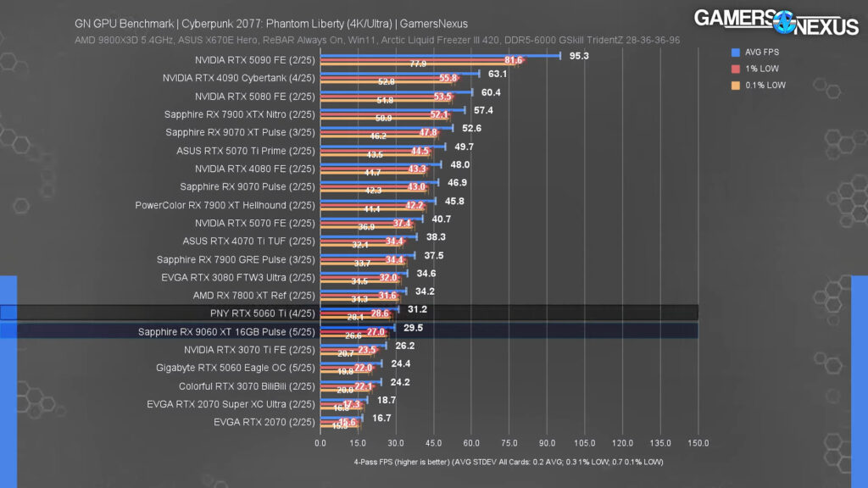Select the 'Sapphire RX 9070 XT Pulse (3/25)' label
868x488 pixels.
(240, 132)
